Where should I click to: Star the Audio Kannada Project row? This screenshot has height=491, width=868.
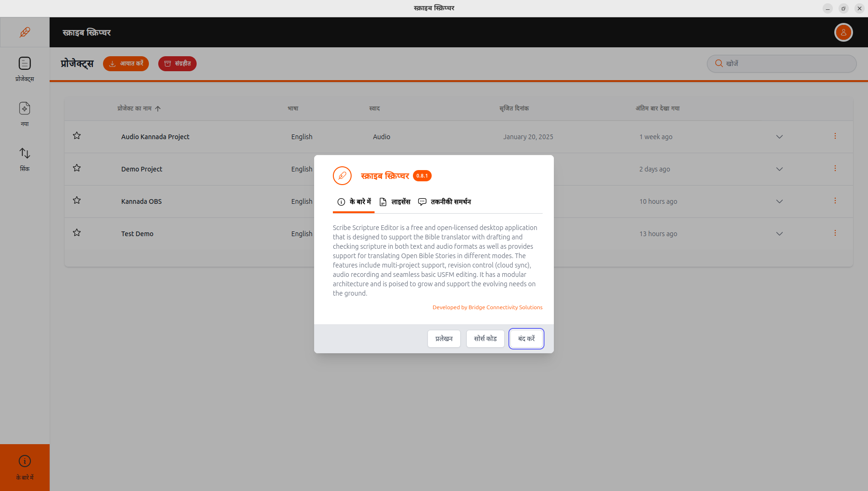77,136
